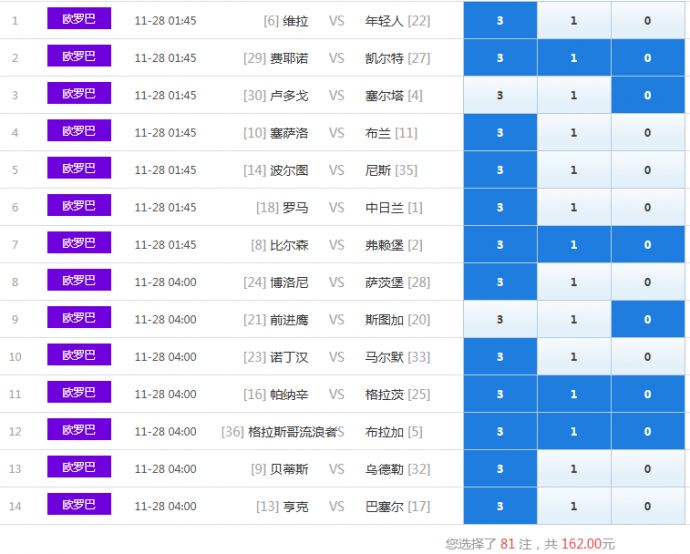The image size is (690, 554).
Task: Open team 格拉斯哥流浪者 details
Action: point(292,432)
